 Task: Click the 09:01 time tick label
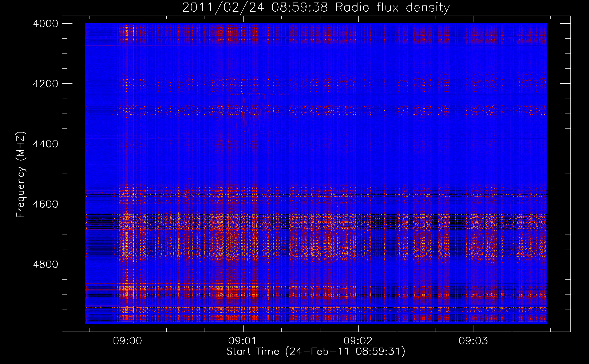coord(243,341)
